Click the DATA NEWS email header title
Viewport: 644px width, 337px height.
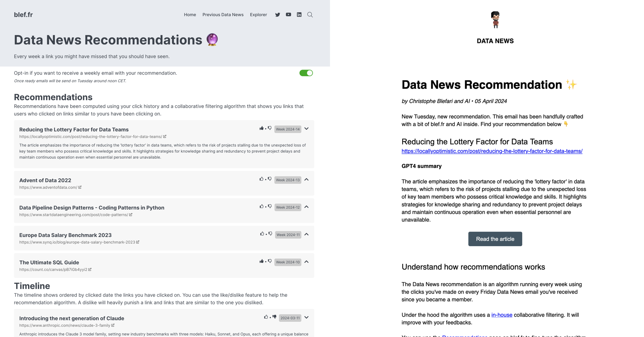pyautogui.click(x=495, y=41)
